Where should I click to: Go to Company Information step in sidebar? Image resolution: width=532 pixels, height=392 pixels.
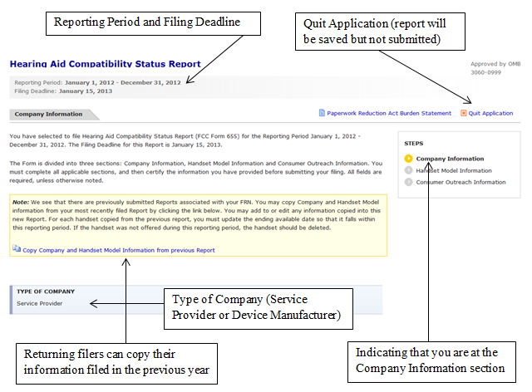tap(450, 159)
